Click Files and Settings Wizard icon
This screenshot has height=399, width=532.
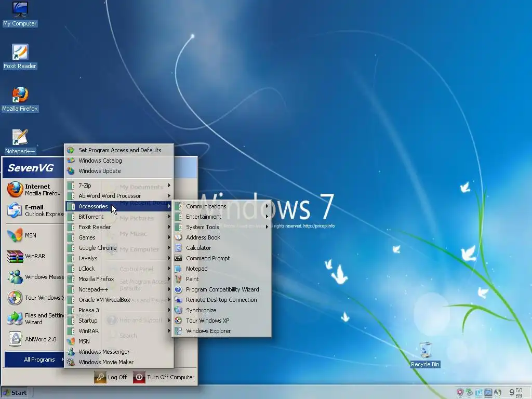15,318
